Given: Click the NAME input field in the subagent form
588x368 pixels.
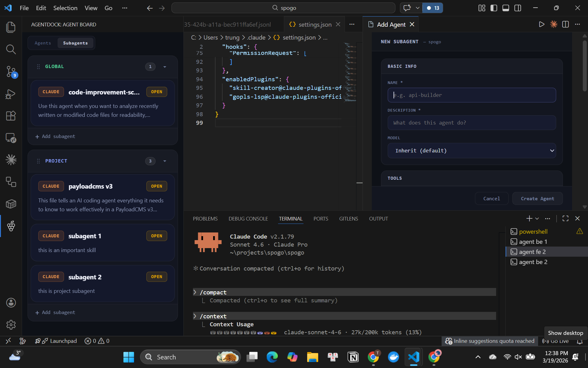Looking at the screenshot, I should tap(472, 95).
